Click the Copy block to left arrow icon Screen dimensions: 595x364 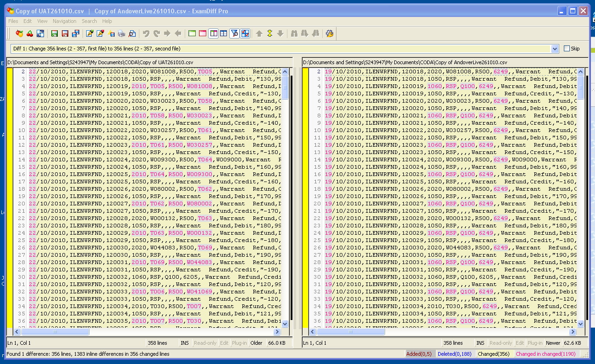click(178, 33)
